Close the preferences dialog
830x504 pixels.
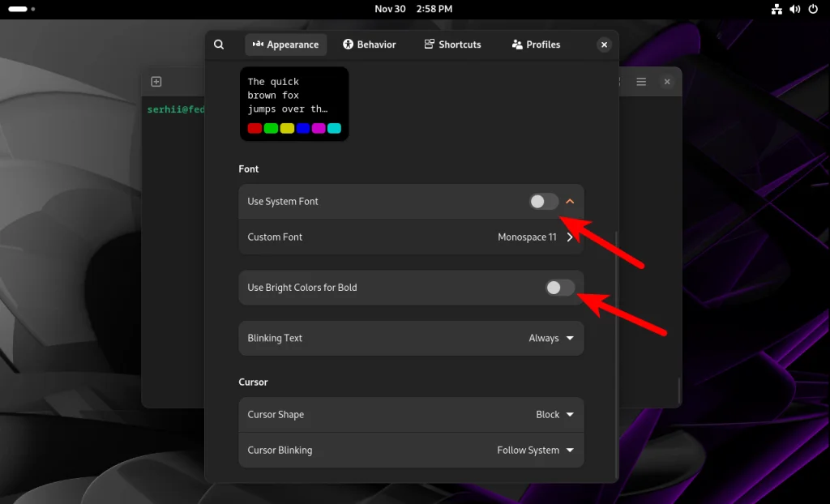pos(604,45)
